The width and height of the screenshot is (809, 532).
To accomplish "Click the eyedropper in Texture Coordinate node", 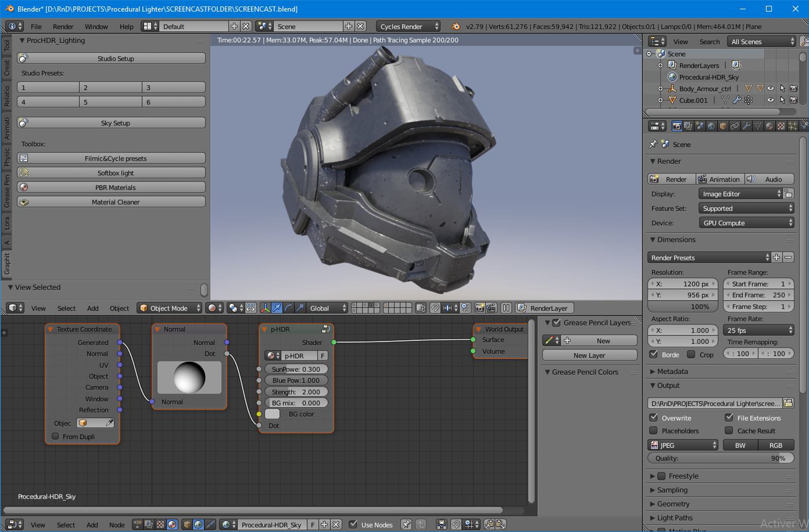I will 110,422.
